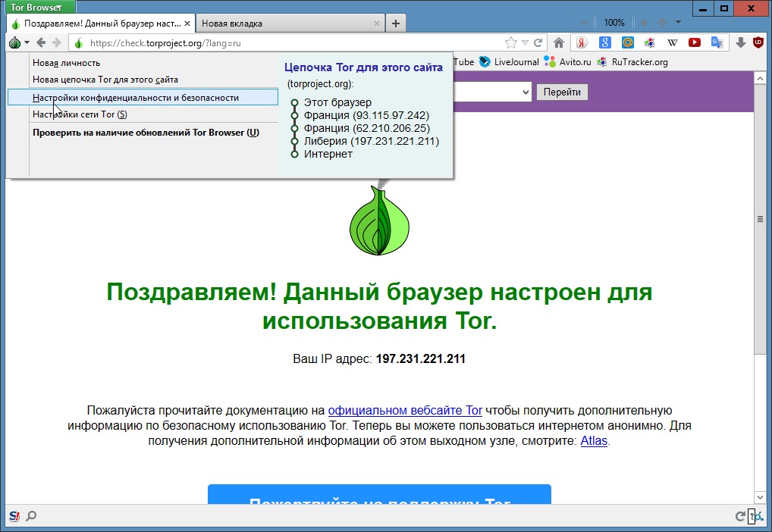Click the green Поздравляем! heading text
Image resolution: width=772 pixels, height=532 pixels.
[379, 306]
